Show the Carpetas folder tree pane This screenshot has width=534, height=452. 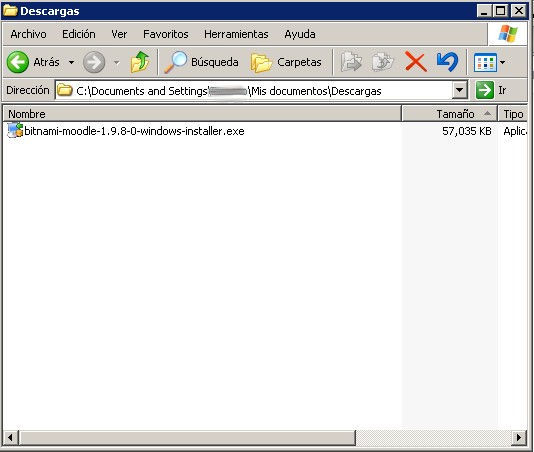point(286,62)
